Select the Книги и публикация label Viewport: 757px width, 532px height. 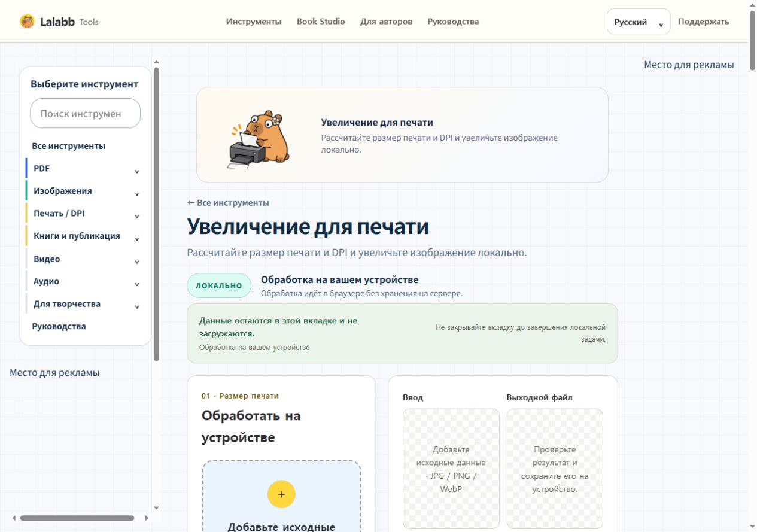(x=77, y=236)
